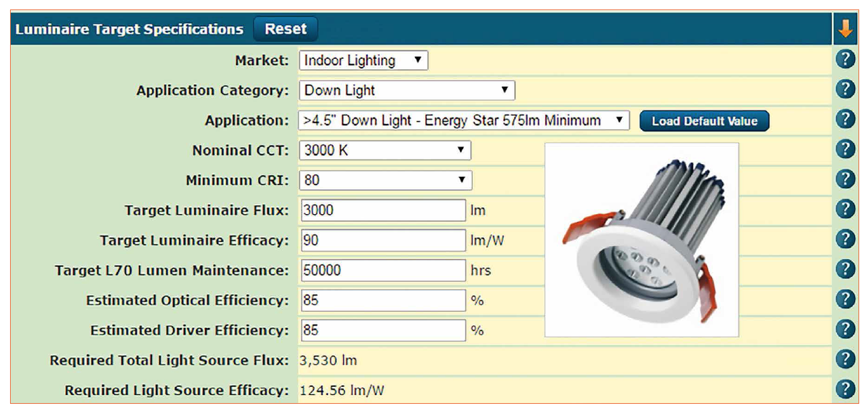Open help for Market field
868x412 pixels.
pos(846,60)
